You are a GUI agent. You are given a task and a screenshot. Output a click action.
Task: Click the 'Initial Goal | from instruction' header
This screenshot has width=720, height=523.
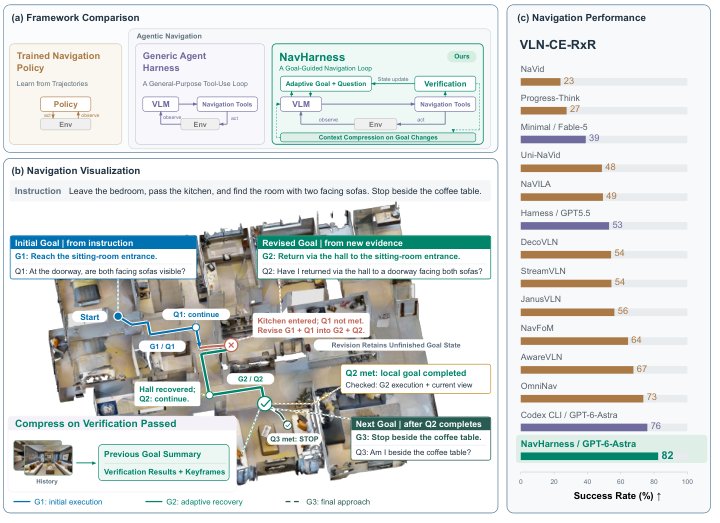click(104, 242)
